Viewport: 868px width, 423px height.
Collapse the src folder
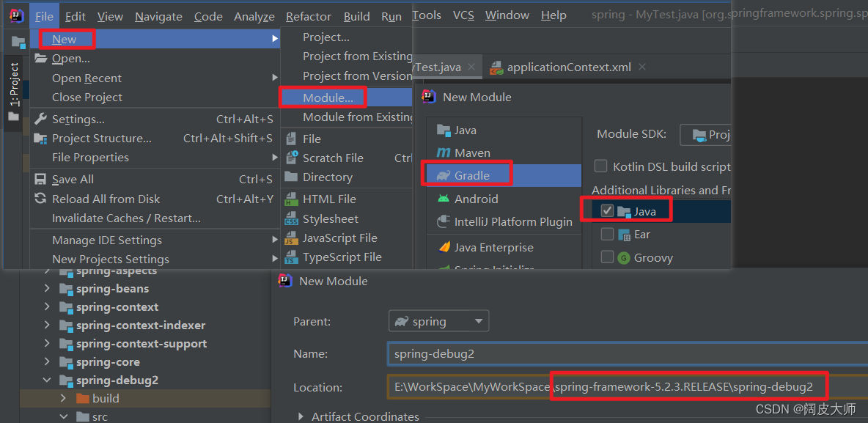pos(64,416)
